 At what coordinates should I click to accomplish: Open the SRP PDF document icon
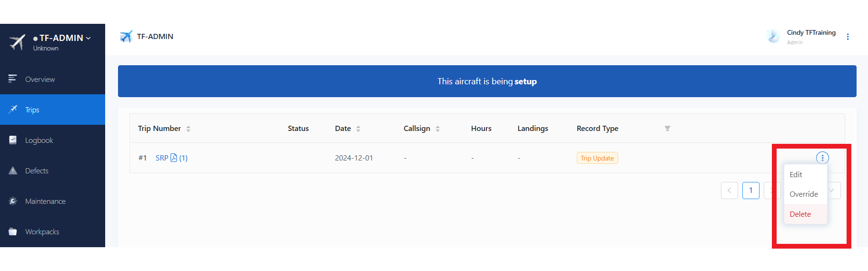click(x=174, y=158)
